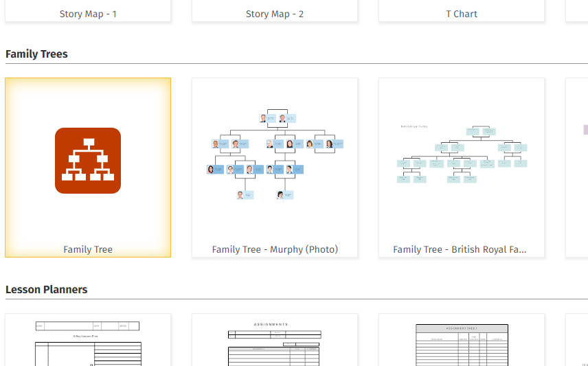The image size is (588, 366).
Task: Choose the Story Map - 1 template
Action: 88,11
